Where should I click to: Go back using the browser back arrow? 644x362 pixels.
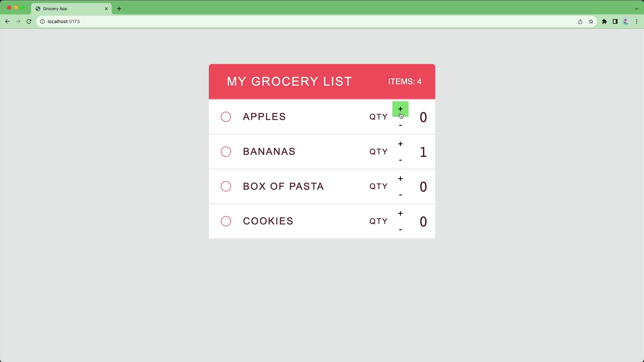(x=7, y=21)
